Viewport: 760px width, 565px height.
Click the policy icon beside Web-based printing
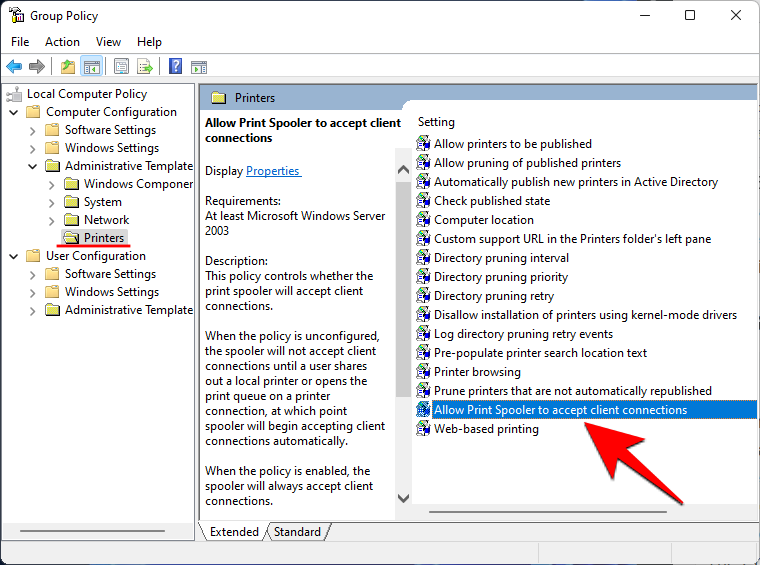423,428
